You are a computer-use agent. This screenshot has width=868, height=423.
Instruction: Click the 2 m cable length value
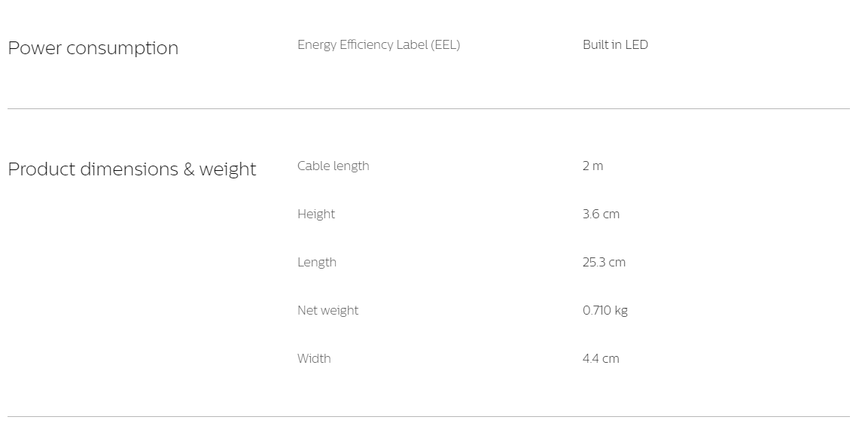pyautogui.click(x=593, y=166)
